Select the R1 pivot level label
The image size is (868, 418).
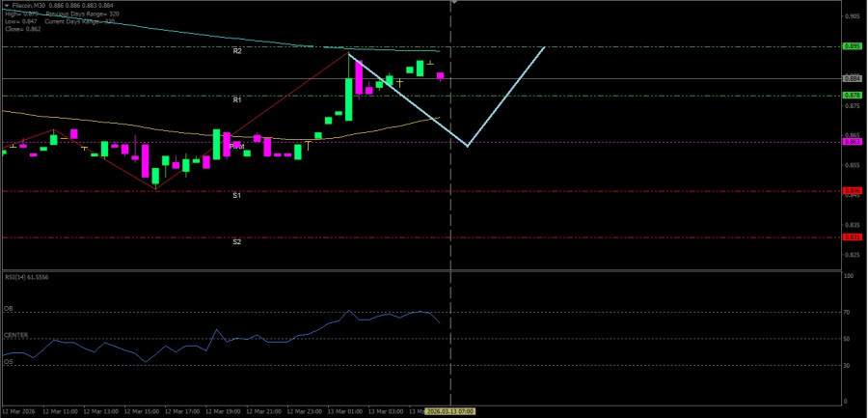tap(237, 100)
